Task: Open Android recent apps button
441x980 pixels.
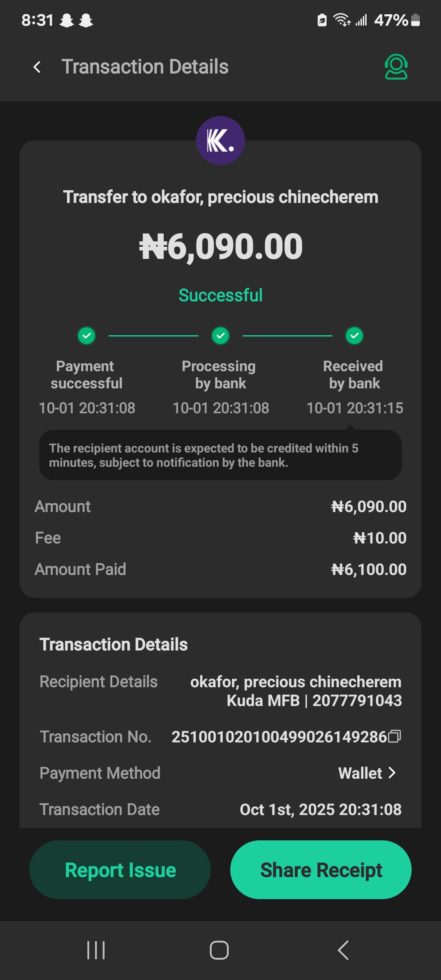Action: coord(96,950)
